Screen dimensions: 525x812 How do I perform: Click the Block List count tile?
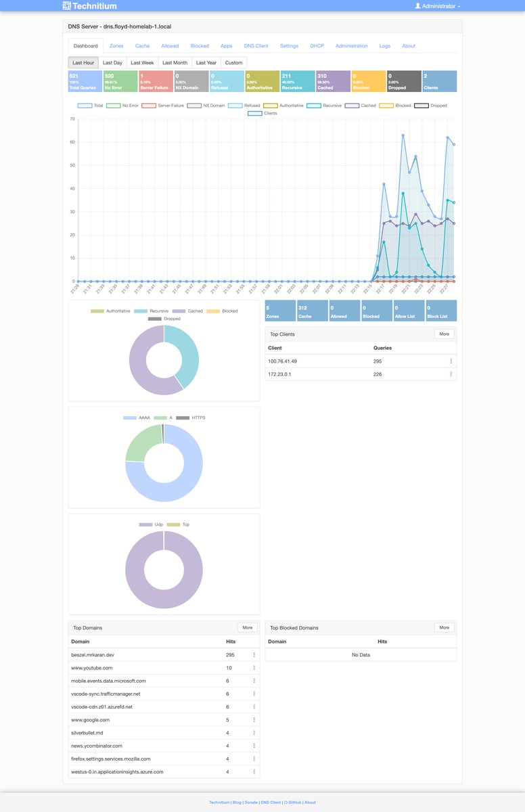tap(441, 311)
